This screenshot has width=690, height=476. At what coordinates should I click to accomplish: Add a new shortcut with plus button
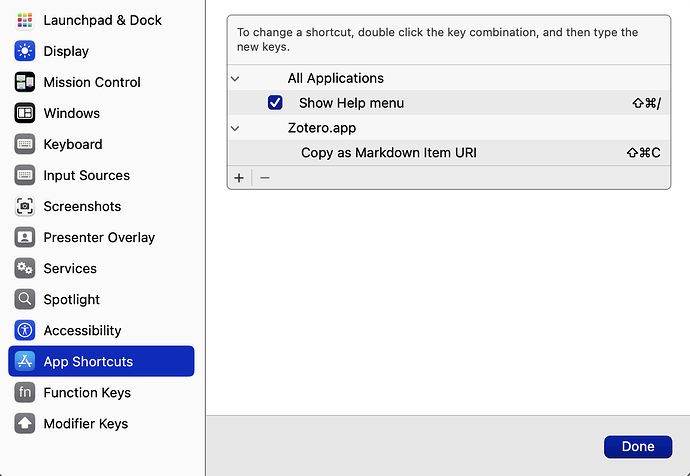(239, 177)
